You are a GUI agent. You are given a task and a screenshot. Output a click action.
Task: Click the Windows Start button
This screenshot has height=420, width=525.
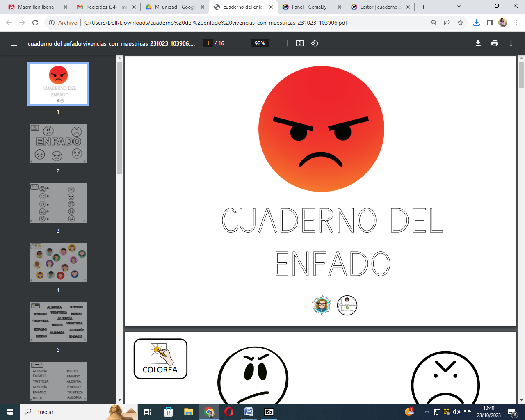(9, 411)
